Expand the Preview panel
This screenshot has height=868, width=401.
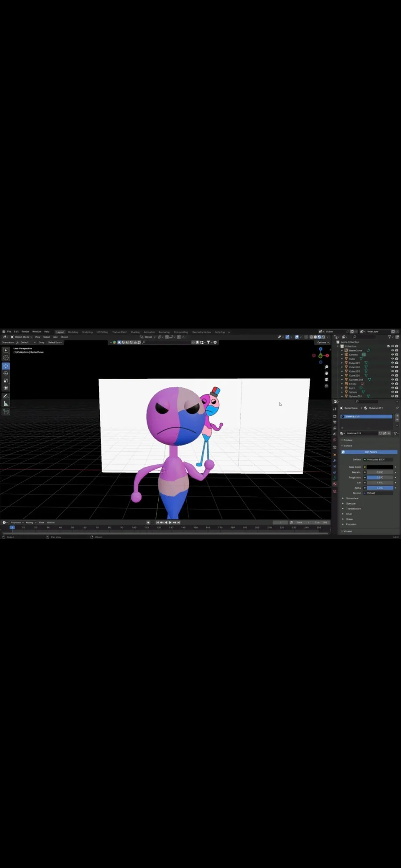pyautogui.click(x=347, y=440)
